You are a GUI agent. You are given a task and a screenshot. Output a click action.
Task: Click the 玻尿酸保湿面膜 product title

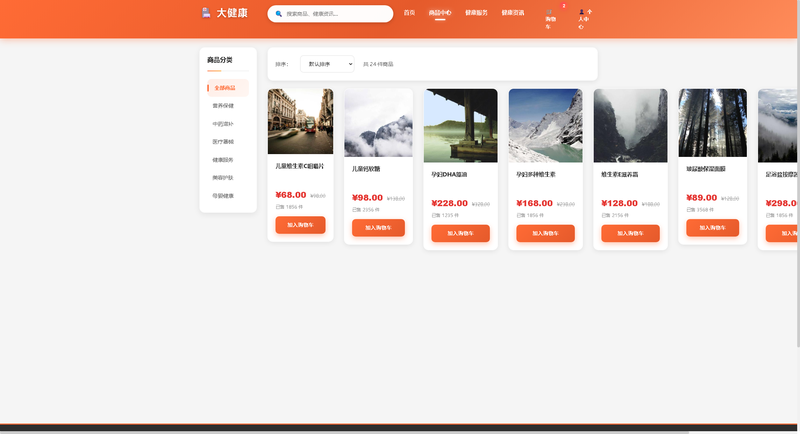(x=706, y=169)
